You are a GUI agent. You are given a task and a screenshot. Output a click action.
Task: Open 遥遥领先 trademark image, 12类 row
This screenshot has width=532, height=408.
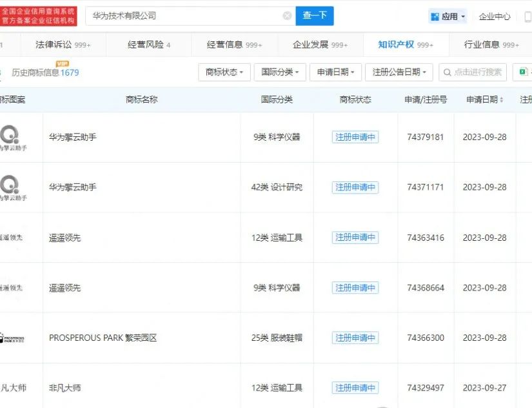pyautogui.click(x=12, y=238)
